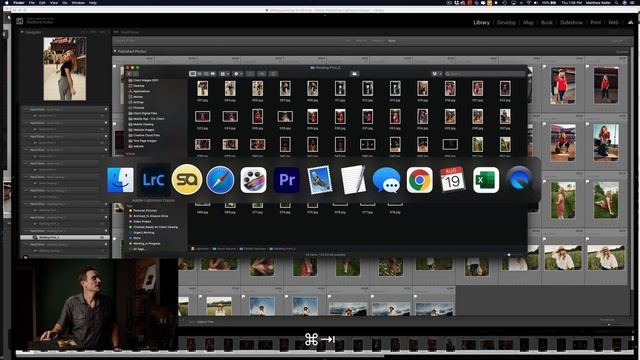Screen dimensions: 640x360
Task: Switch to the Slideshow module
Action: (x=571, y=22)
